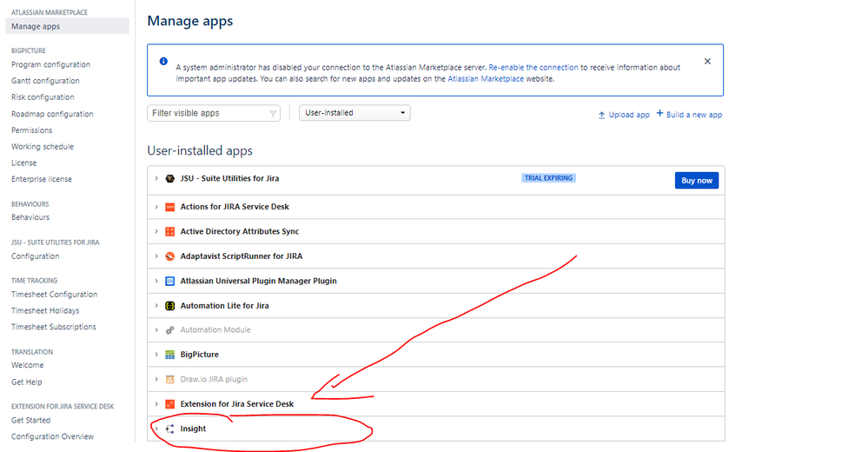This screenshot has width=868, height=452.
Task: Expand the Active Directory Attributes Sync row
Action: tap(156, 231)
